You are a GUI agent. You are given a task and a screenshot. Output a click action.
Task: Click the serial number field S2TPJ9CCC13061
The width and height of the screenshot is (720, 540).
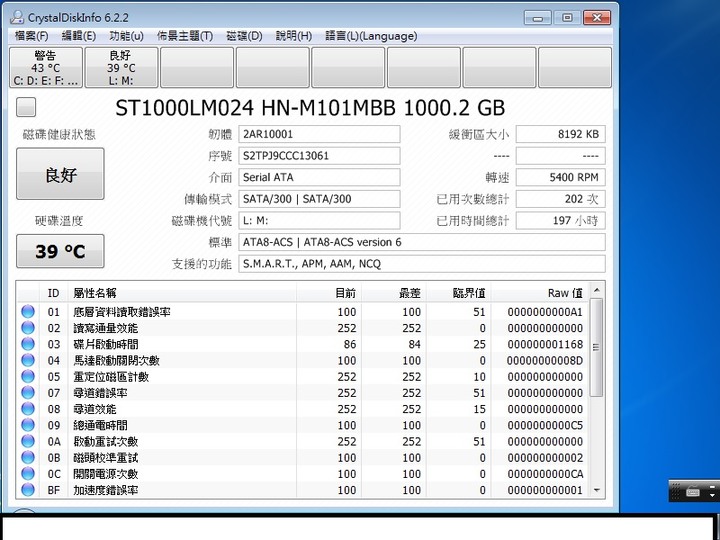coord(318,156)
